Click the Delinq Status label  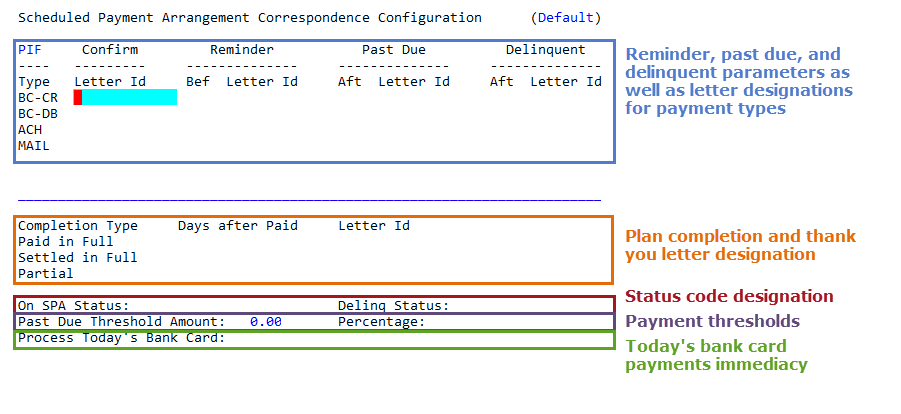393,306
